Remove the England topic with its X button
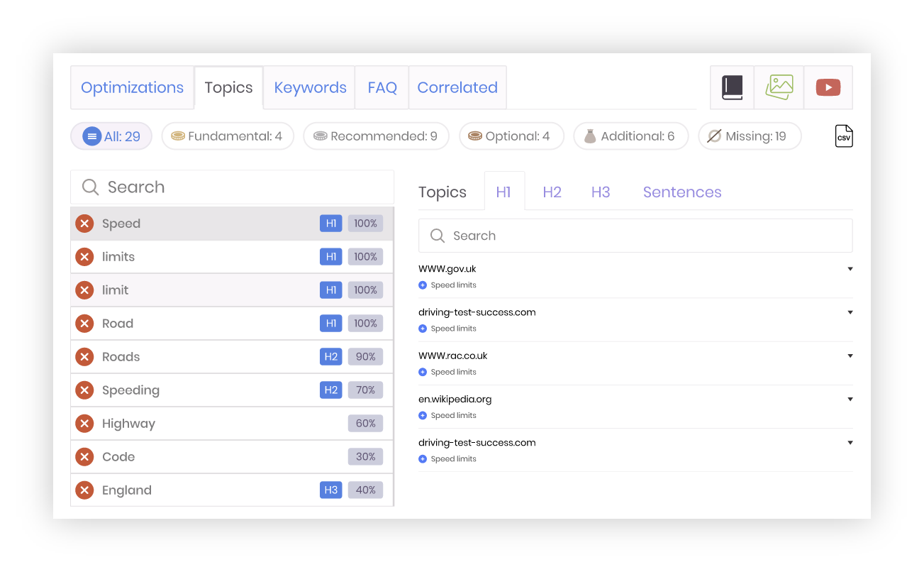924x572 pixels. pyautogui.click(x=84, y=490)
